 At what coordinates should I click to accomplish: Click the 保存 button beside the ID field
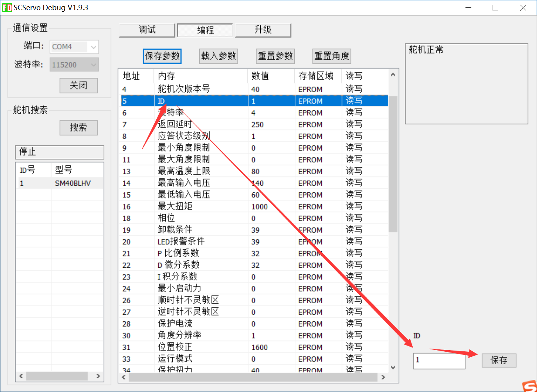(x=499, y=360)
